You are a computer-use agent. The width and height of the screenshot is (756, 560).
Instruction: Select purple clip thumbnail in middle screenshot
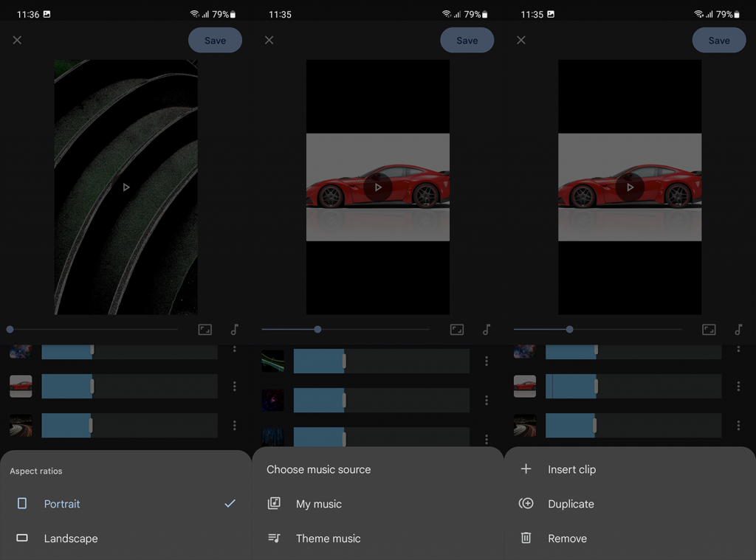pos(273,400)
